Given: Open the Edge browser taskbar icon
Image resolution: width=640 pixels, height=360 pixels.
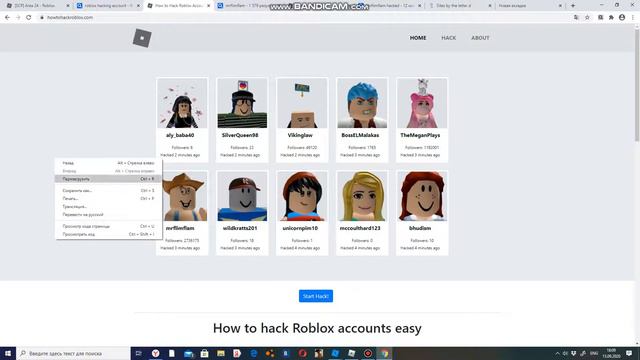Looking at the screenshot, I should click(253, 353).
